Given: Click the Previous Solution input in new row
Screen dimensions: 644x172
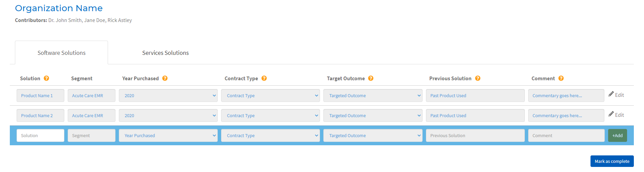Looking at the screenshot, I should pos(475,135).
